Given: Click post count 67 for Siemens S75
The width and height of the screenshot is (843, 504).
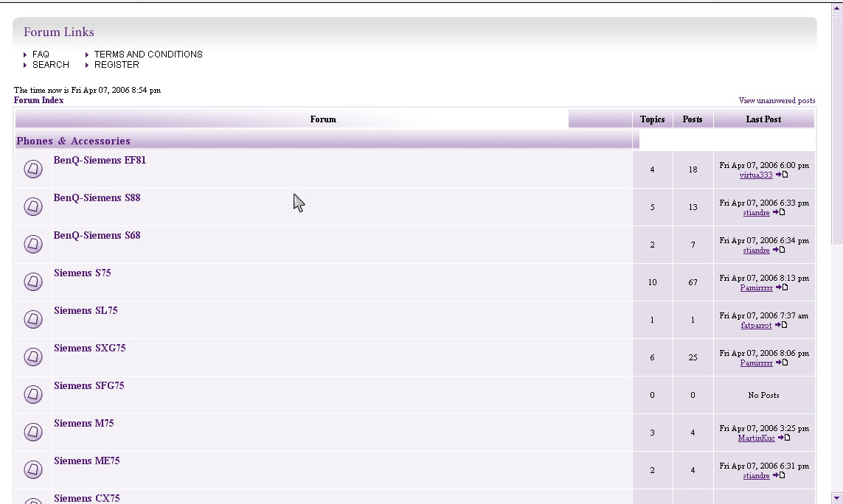Looking at the screenshot, I should pos(693,282).
